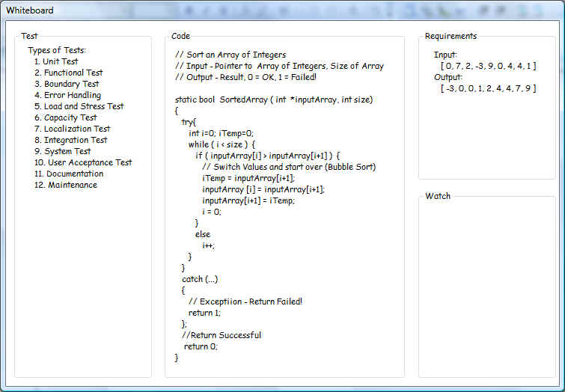The height and width of the screenshot is (392, 565).
Task: Click the Test group box label
Action: (29, 36)
